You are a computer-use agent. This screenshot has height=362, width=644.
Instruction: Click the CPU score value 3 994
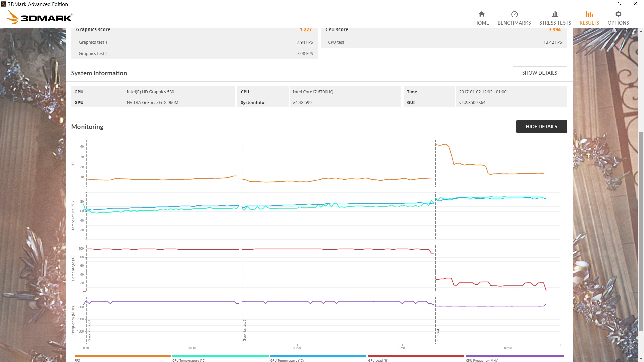555,29
